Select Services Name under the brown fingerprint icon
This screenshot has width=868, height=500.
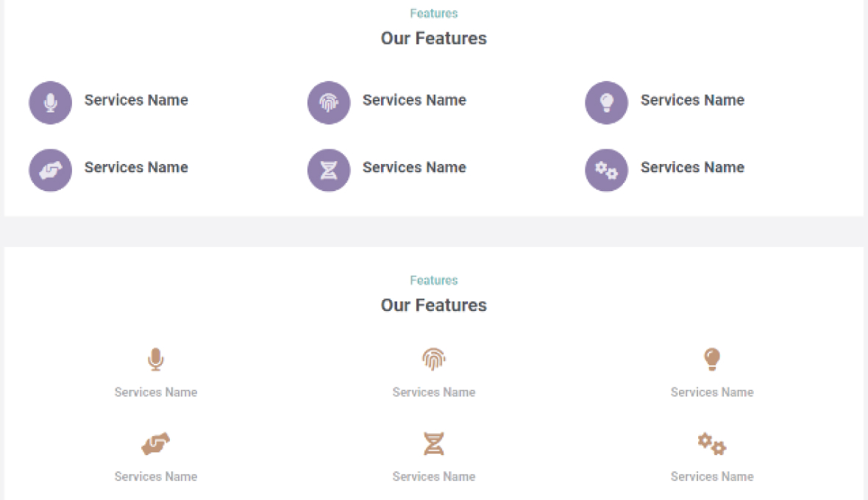pos(433,392)
